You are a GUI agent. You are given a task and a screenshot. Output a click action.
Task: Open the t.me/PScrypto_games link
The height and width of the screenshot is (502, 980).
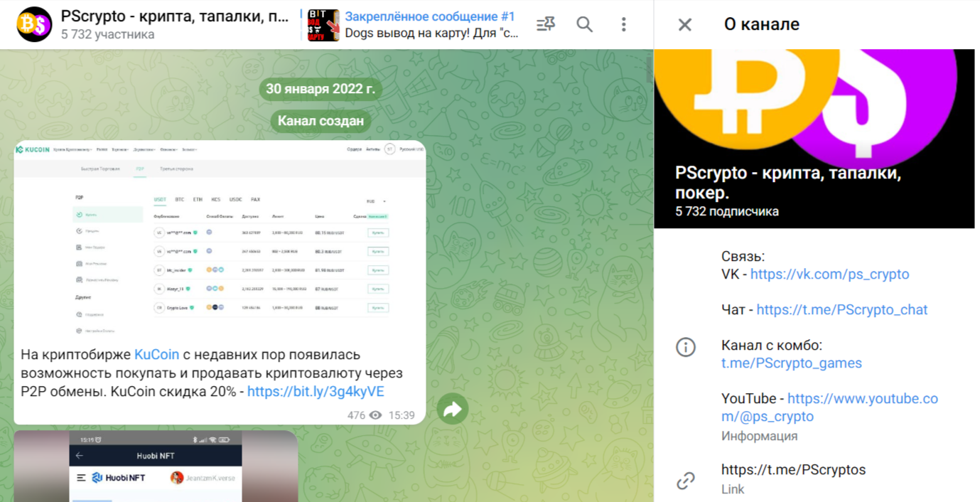point(792,363)
